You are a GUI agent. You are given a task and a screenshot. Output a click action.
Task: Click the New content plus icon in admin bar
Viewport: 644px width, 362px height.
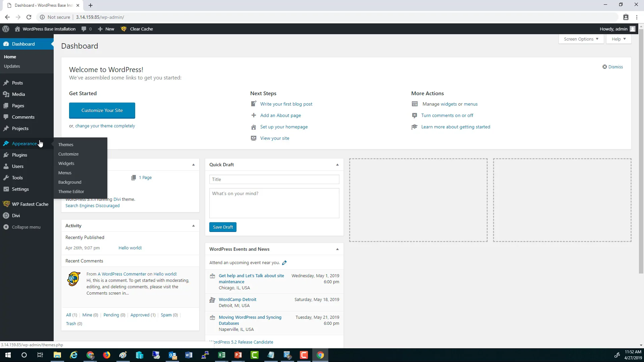click(x=100, y=29)
